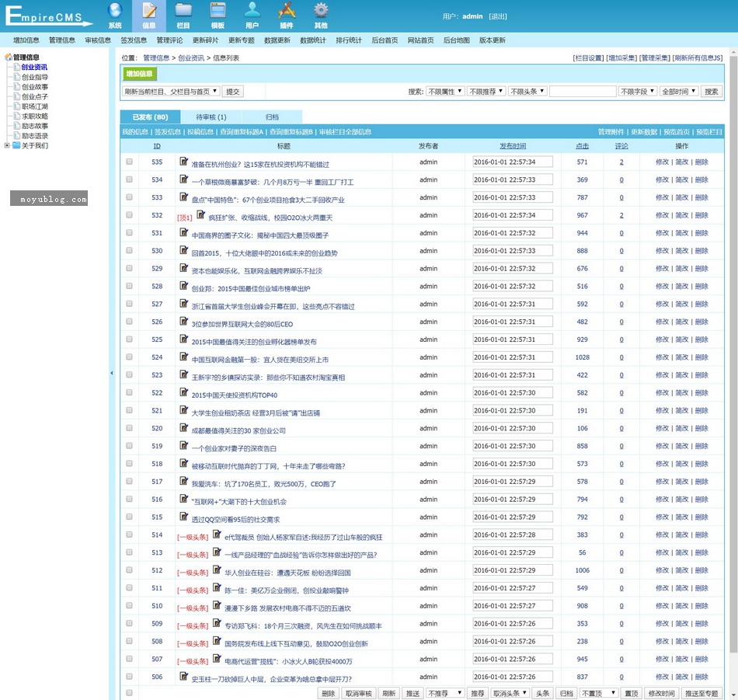Sort the list by 点击 column header

click(582, 146)
